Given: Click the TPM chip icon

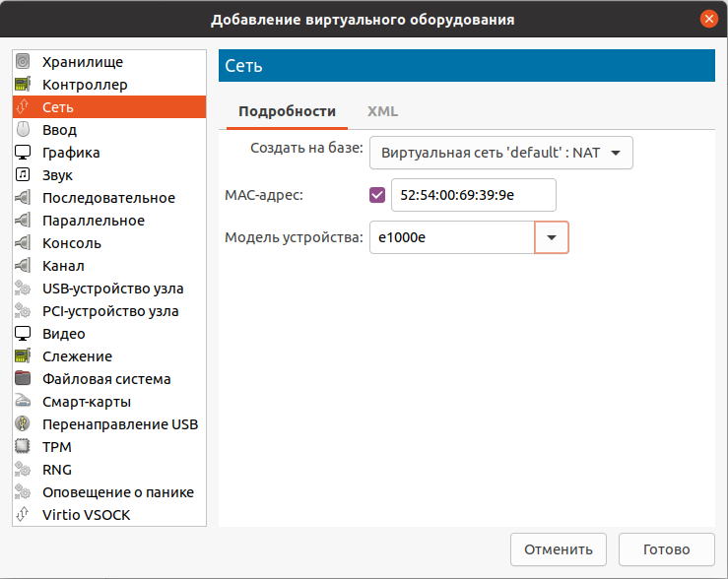Looking at the screenshot, I should click(x=23, y=447).
